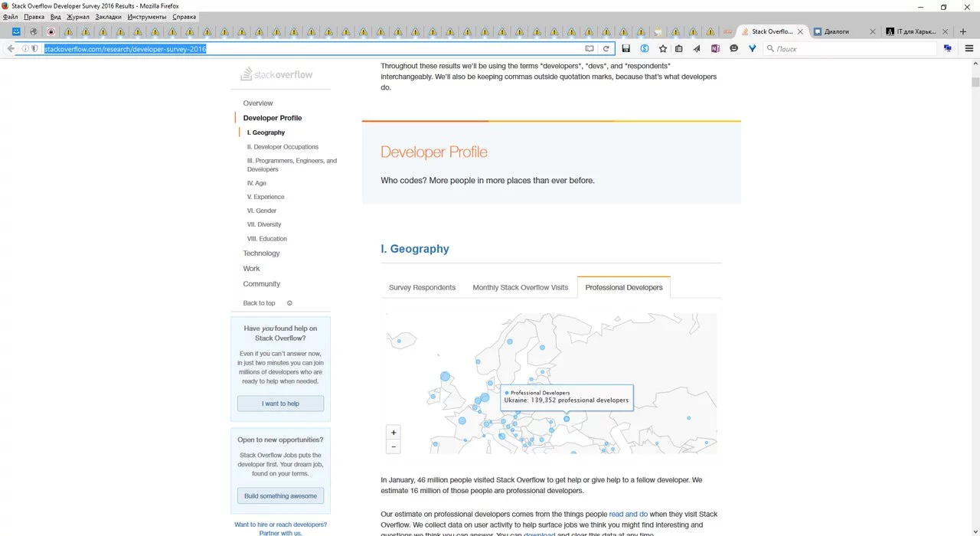Jump to V. Experience section

(x=266, y=197)
